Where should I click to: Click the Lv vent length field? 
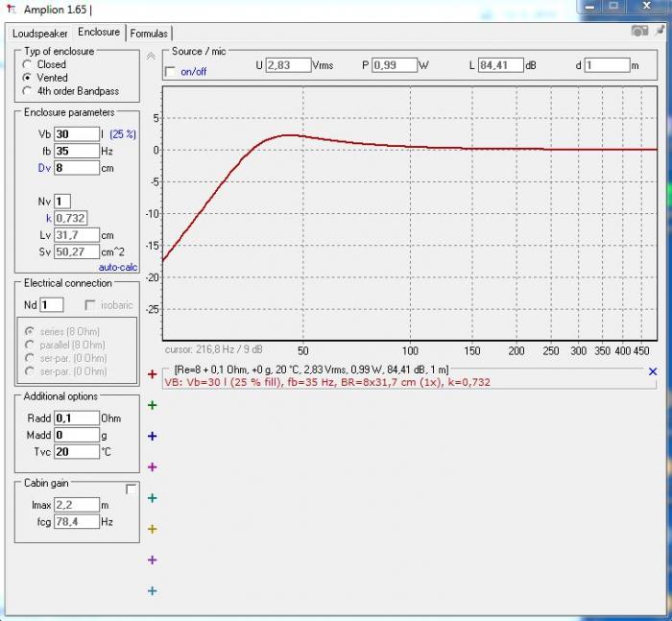point(77,235)
